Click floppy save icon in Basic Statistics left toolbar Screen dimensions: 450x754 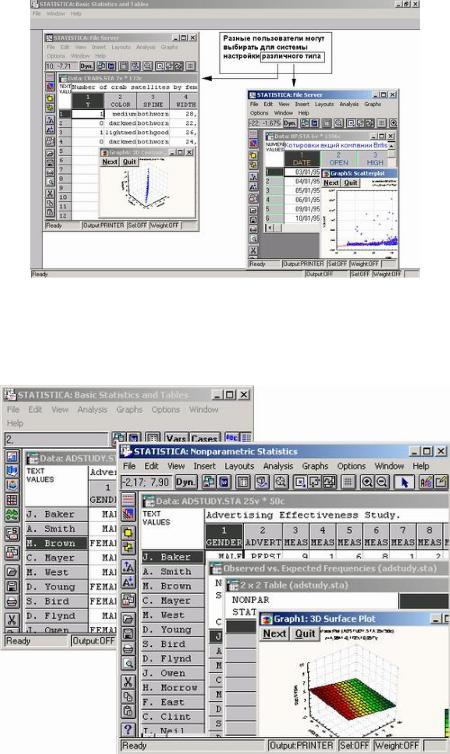click(12, 586)
